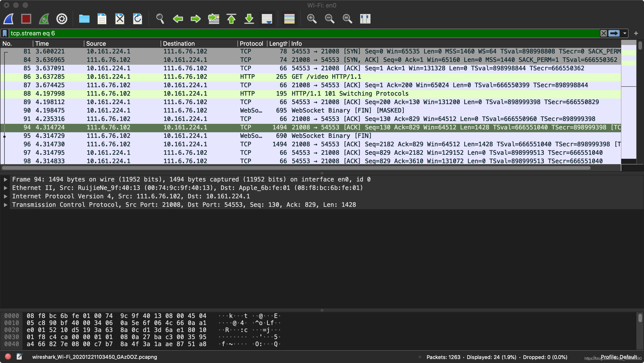
Task: Select packet 97 row
Action: (x=311, y=152)
